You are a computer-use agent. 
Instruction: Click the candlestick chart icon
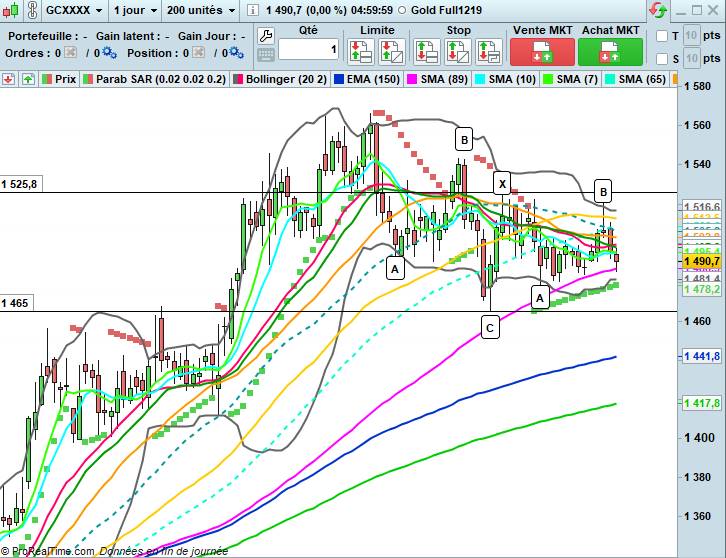click(11, 10)
